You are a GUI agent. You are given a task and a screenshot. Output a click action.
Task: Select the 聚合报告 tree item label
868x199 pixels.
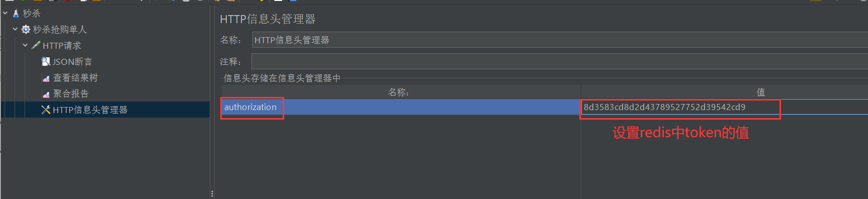coord(71,94)
